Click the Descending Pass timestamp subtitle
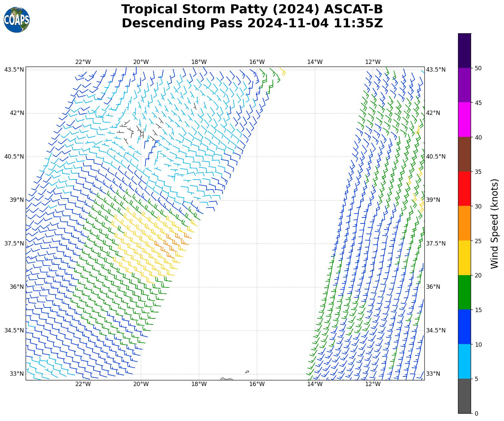Screen dimensions: 504x421 tap(252, 23)
